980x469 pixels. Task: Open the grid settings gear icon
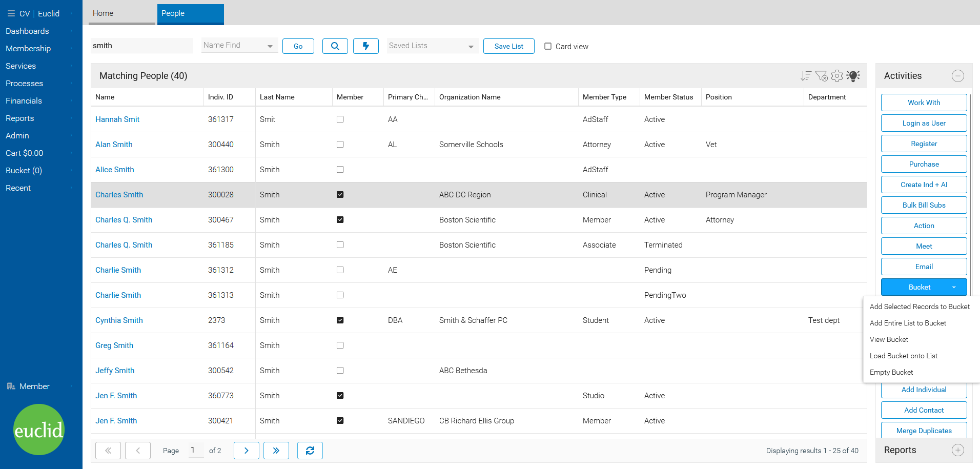pos(837,76)
